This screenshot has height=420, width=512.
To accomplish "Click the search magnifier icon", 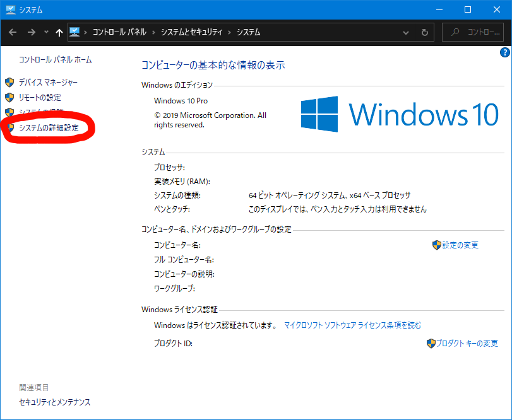I will pos(455,32).
